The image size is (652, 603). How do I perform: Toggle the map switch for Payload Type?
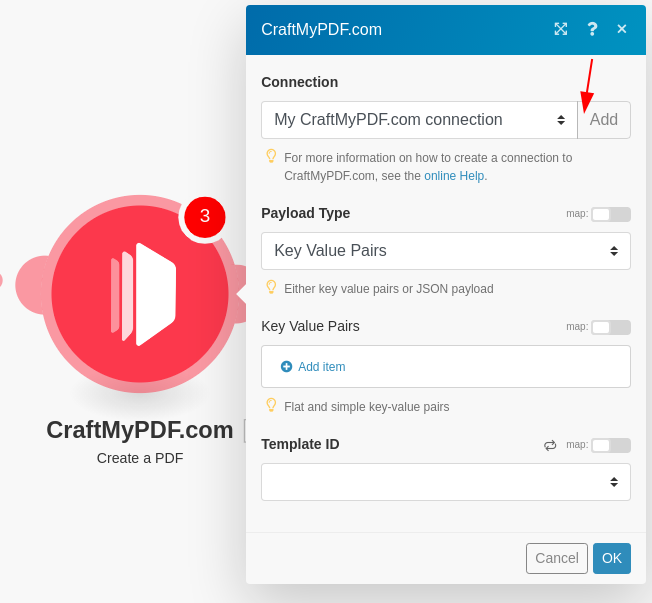[x=611, y=215]
